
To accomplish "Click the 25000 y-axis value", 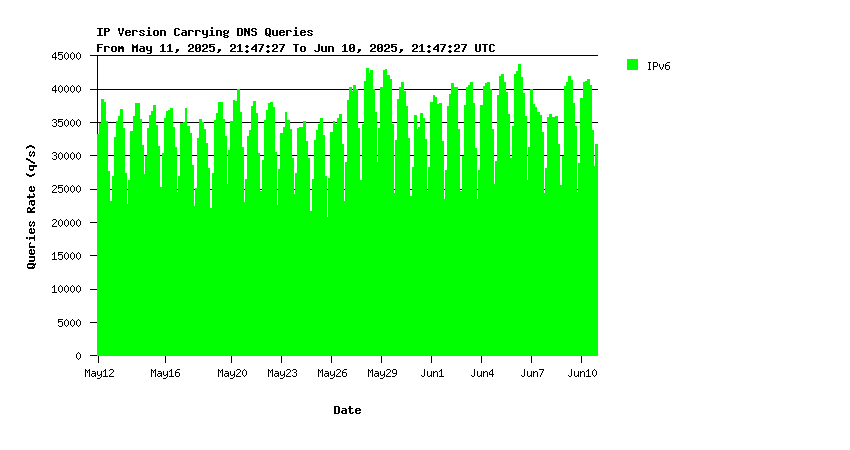I will (66, 189).
